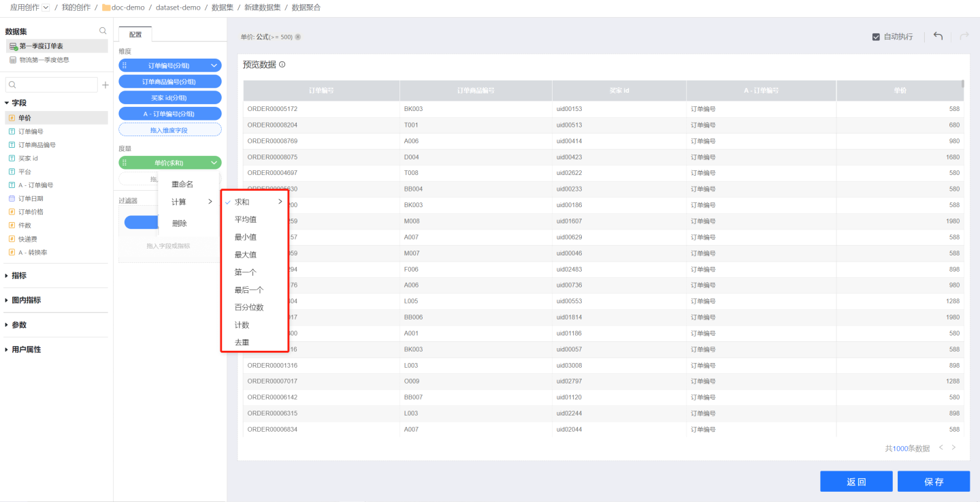Click the drag handle on 订单编号(分组) pill

125,65
